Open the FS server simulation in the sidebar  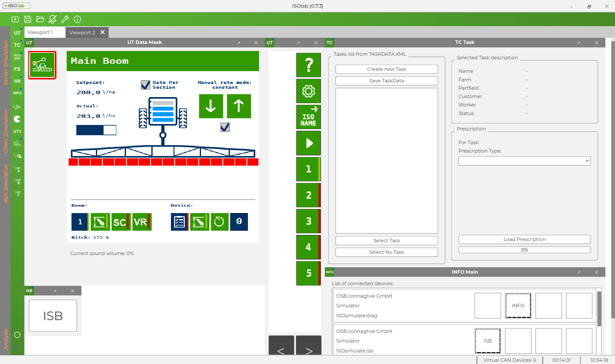[17, 69]
